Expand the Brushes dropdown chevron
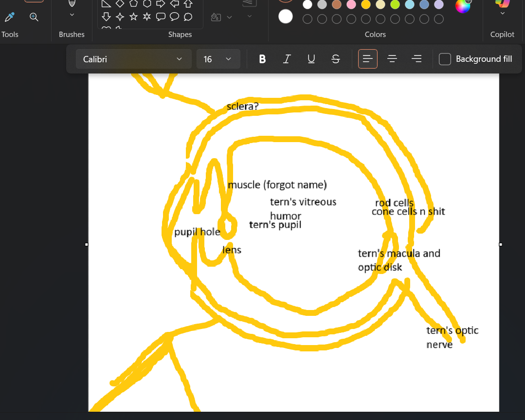 (x=72, y=15)
